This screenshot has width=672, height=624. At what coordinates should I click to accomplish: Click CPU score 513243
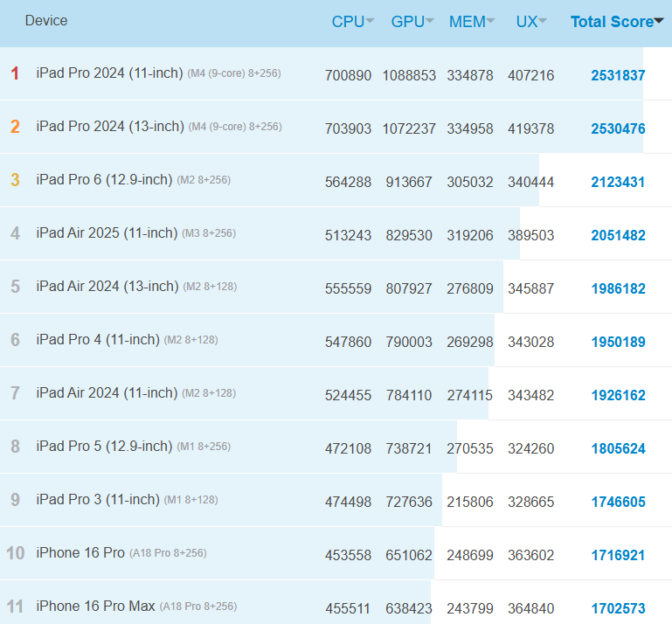click(348, 235)
